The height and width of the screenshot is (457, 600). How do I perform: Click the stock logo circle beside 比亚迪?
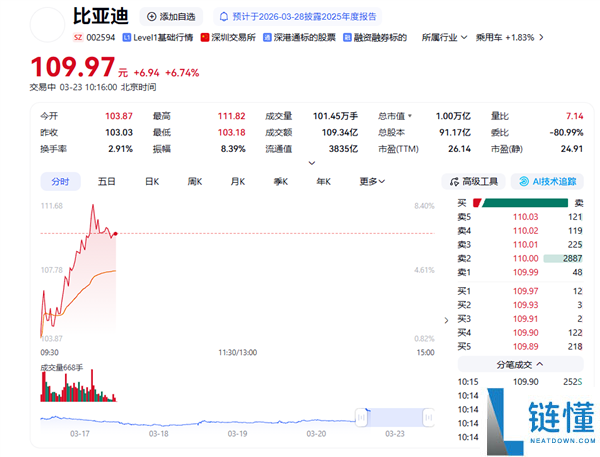(x=47, y=24)
